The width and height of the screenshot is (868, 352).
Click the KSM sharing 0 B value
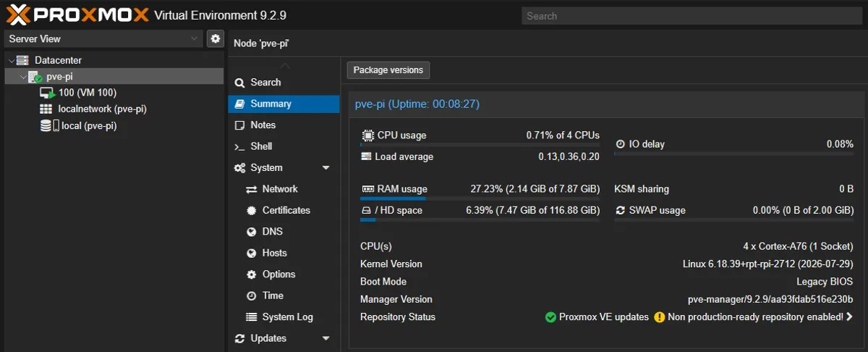846,189
